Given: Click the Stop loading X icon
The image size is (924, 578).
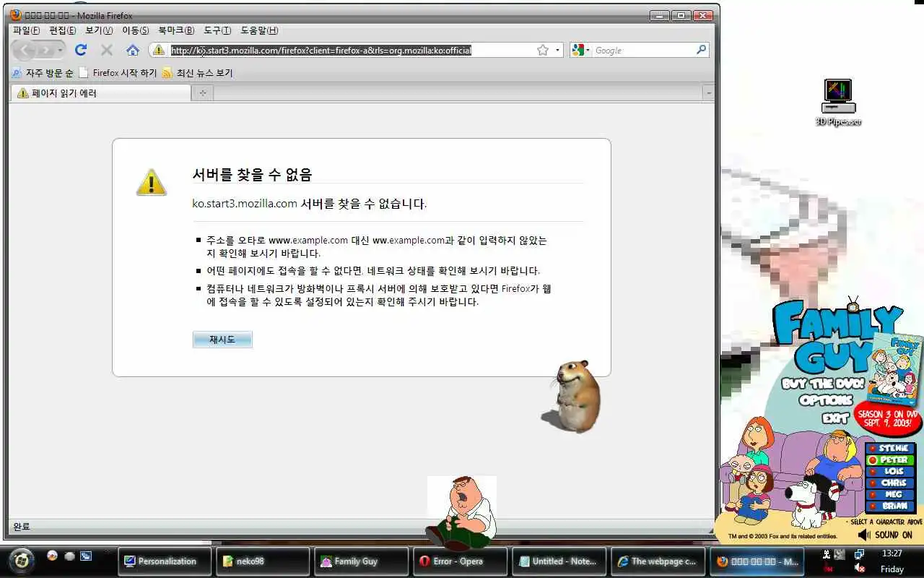Looking at the screenshot, I should [x=107, y=50].
